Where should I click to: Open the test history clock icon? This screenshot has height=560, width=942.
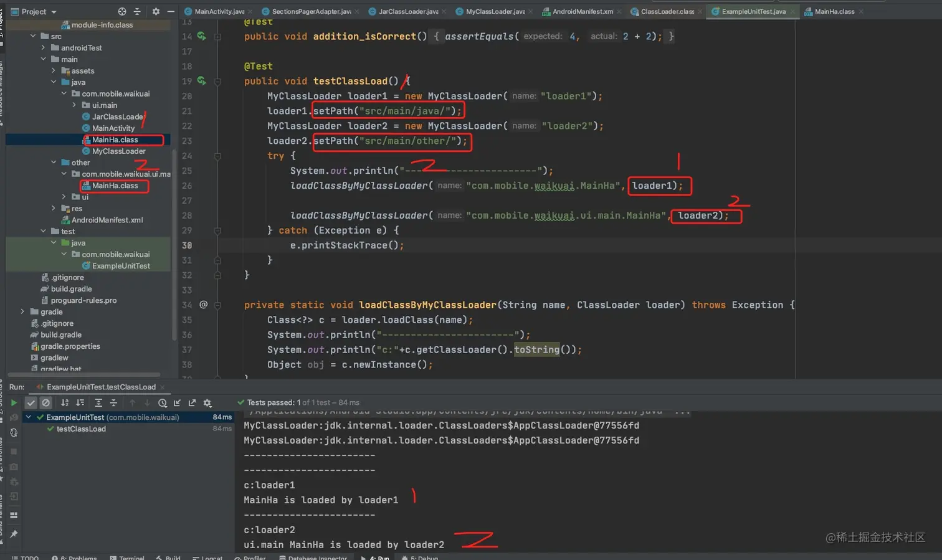tap(163, 403)
